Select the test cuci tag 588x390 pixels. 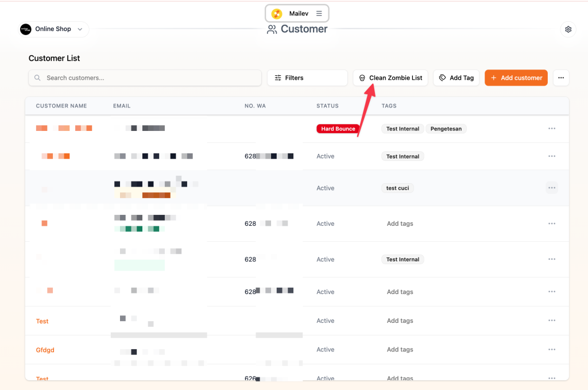click(x=397, y=188)
